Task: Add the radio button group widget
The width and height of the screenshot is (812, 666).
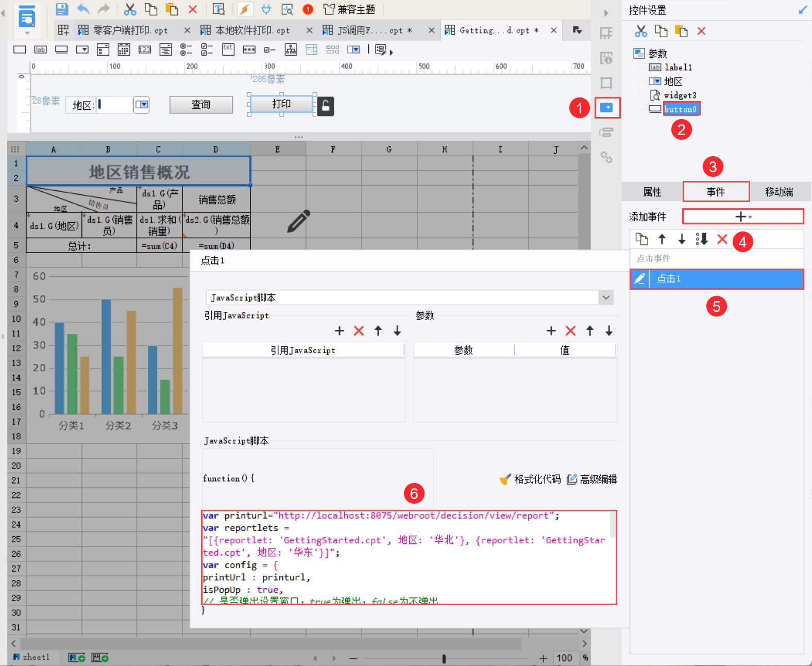Action: (186, 49)
